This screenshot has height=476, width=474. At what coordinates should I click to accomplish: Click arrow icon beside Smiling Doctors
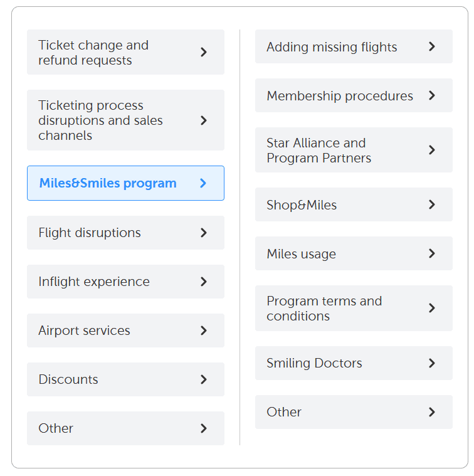(432, 363)
